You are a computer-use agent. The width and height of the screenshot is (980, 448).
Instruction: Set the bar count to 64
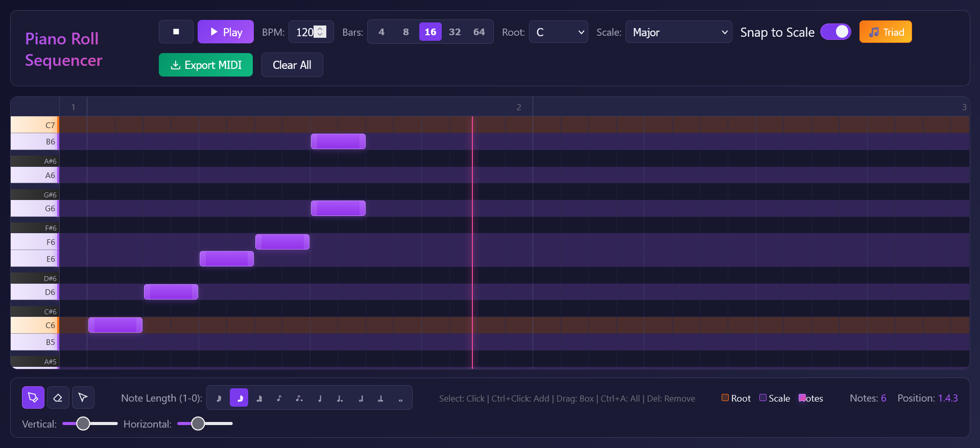click(479, 32)
